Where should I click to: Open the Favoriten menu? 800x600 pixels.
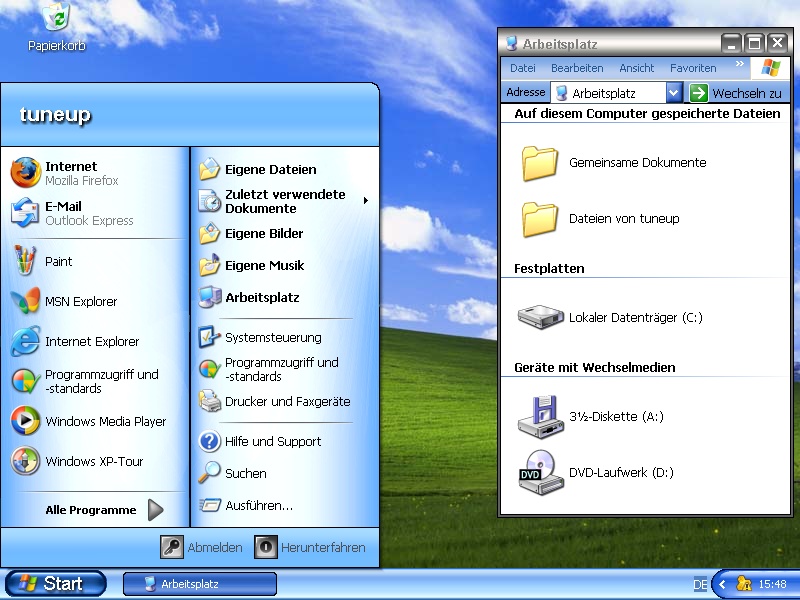tap(693, 68)
